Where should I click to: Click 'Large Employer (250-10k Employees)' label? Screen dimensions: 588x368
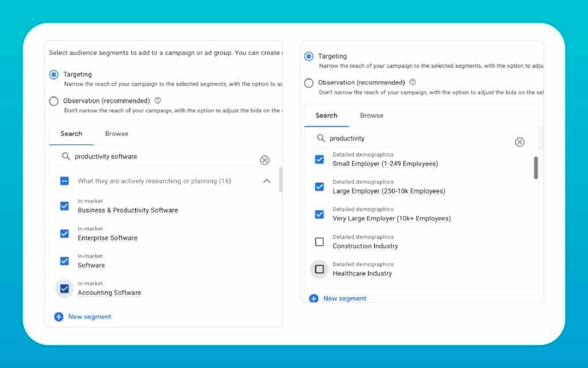click(x=389, y=191)
